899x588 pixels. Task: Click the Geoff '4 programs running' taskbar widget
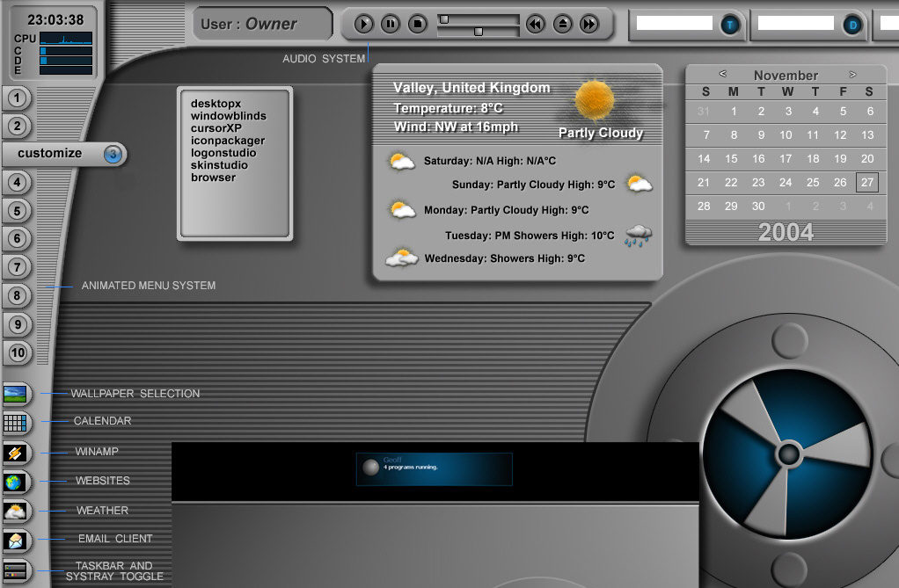coord(434,468)
